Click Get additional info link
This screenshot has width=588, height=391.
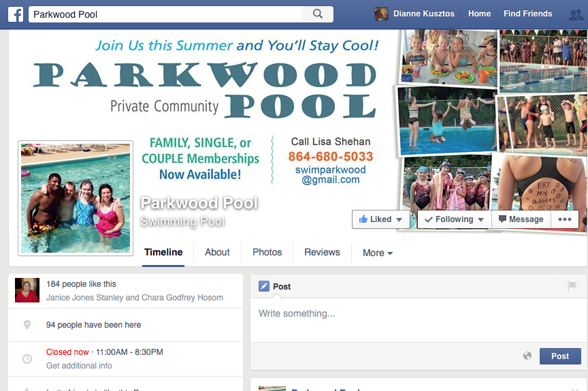click(x=79, y=366)
